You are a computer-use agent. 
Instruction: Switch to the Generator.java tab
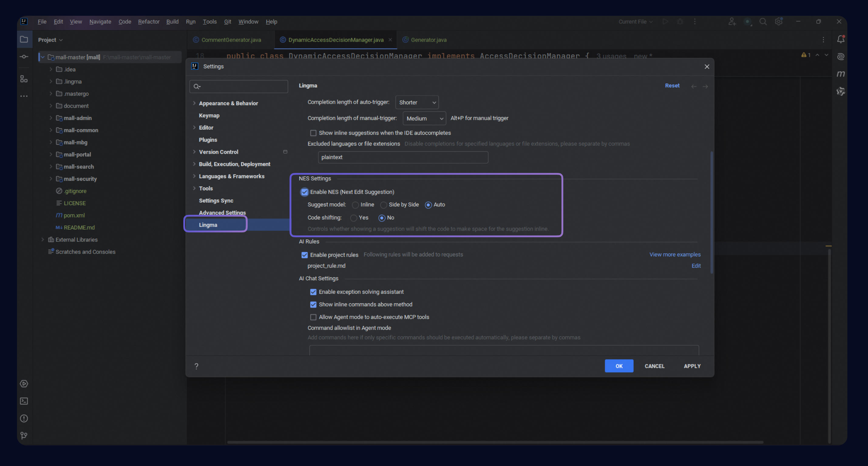[428, 40]
